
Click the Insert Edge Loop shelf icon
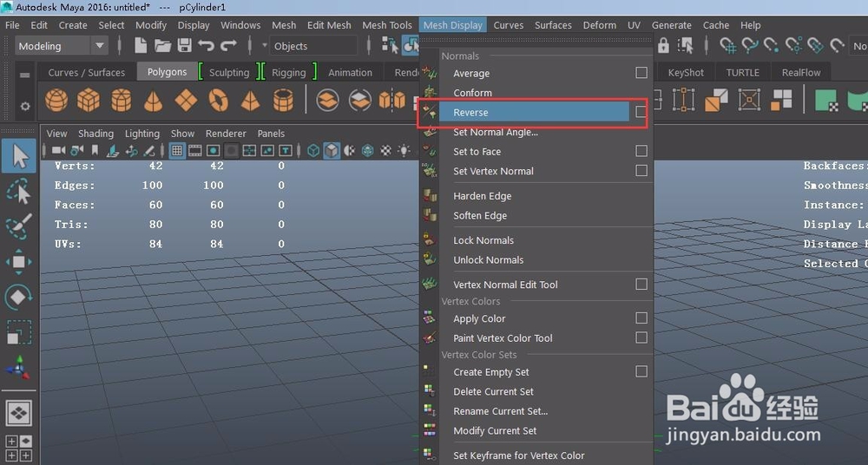(x=684, y=101)
